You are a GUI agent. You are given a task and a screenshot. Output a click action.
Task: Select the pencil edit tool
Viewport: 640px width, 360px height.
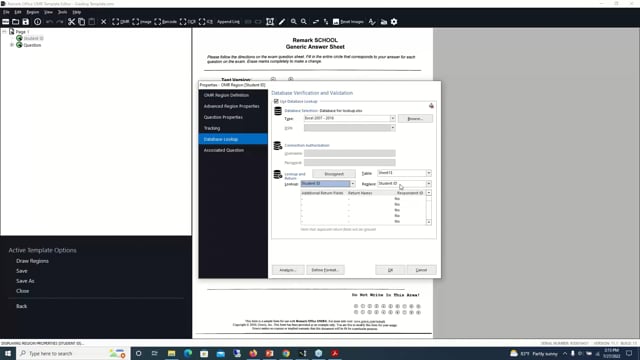pos(282,22)
